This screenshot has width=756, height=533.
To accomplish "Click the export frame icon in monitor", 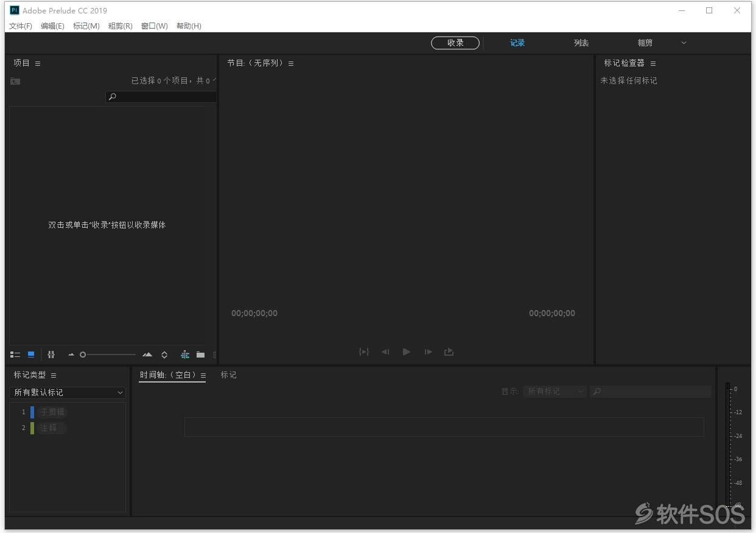I will 449,351.
